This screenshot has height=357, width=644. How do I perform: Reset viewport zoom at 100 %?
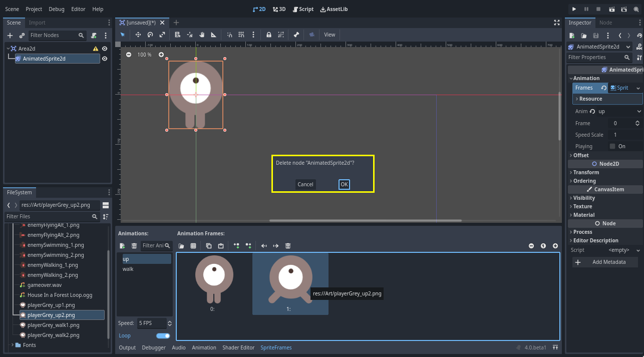click(145, 55)
